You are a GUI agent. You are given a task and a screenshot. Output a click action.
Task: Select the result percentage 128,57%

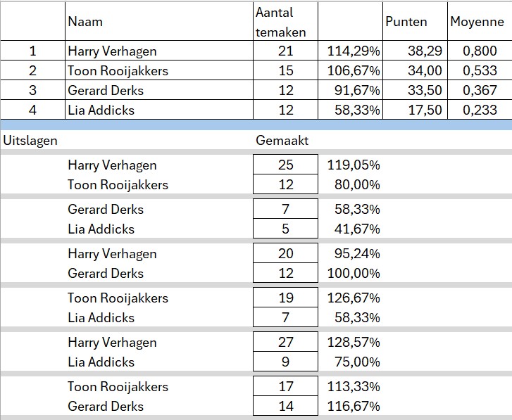(x=354, y=343)
